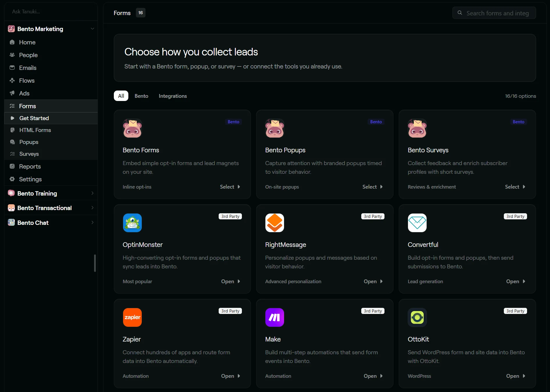Filter by the Bento tab
550x392 pixels.
tap(141, 96)
